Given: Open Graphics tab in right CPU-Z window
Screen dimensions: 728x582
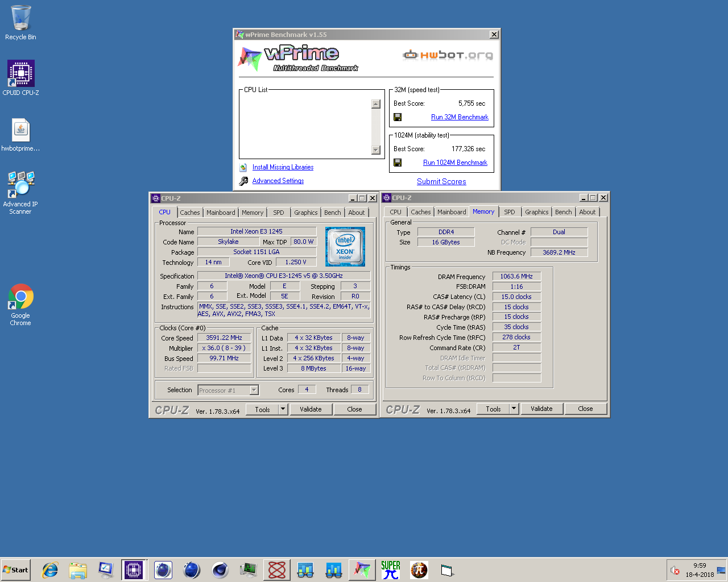Looking at the screenshot, I should click(x=537, y=212).
